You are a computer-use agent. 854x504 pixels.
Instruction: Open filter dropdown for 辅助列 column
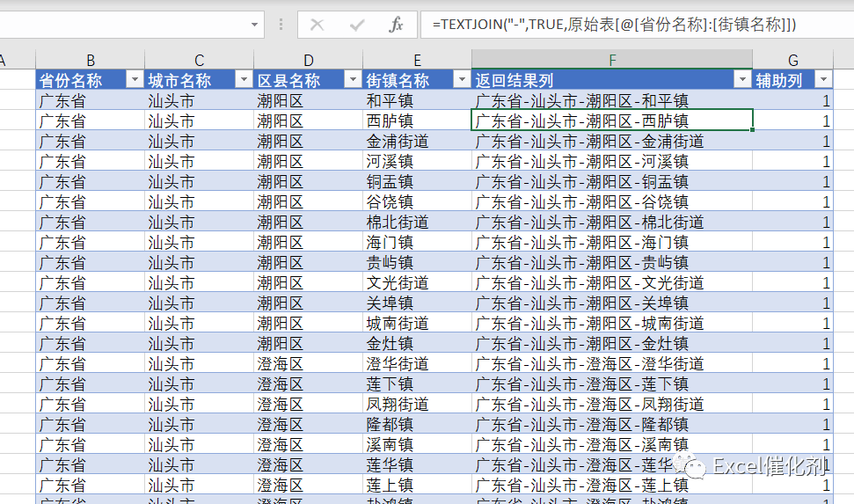click(823, 80)
